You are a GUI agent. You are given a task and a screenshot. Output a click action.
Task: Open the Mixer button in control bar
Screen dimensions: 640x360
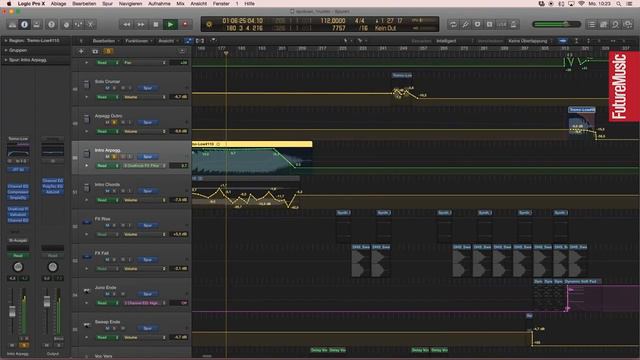point(78,24)
